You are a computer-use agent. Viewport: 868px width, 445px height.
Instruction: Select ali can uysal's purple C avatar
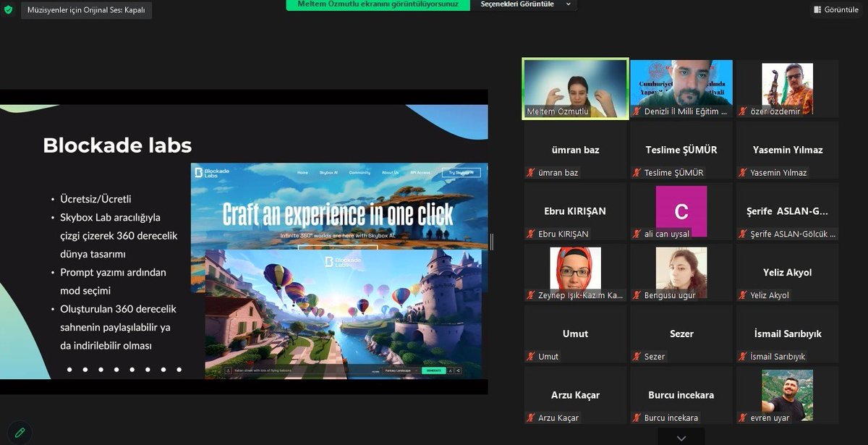[681, 211]
